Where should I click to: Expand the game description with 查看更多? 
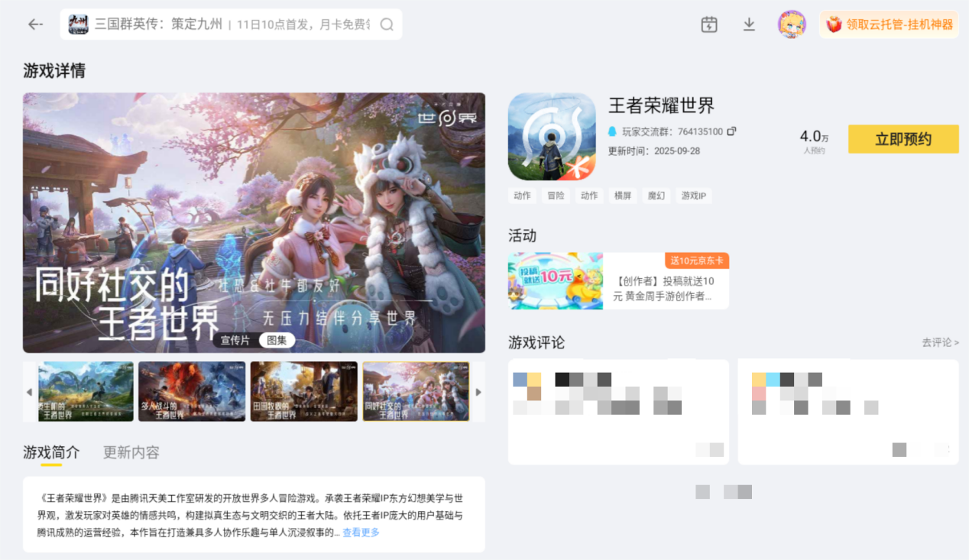click(360, 534)
